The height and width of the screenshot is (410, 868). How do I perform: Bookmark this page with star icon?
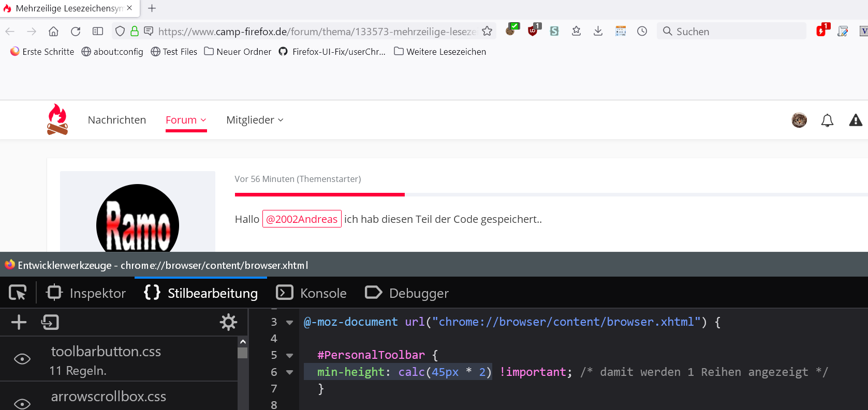click(487, 32)
